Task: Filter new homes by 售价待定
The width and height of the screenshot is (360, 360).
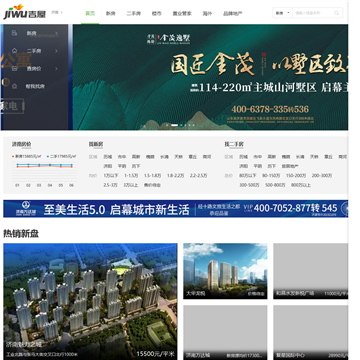Action: (152, 185)
